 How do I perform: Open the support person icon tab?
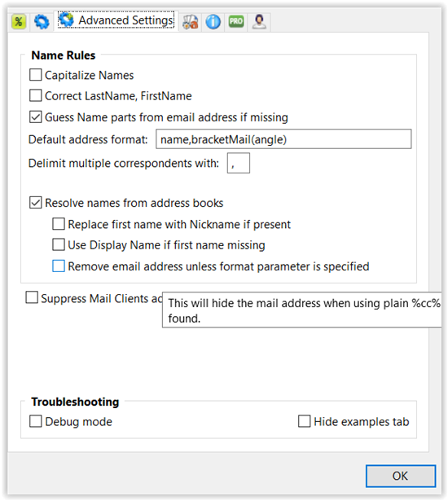click(x=259, y=22)
